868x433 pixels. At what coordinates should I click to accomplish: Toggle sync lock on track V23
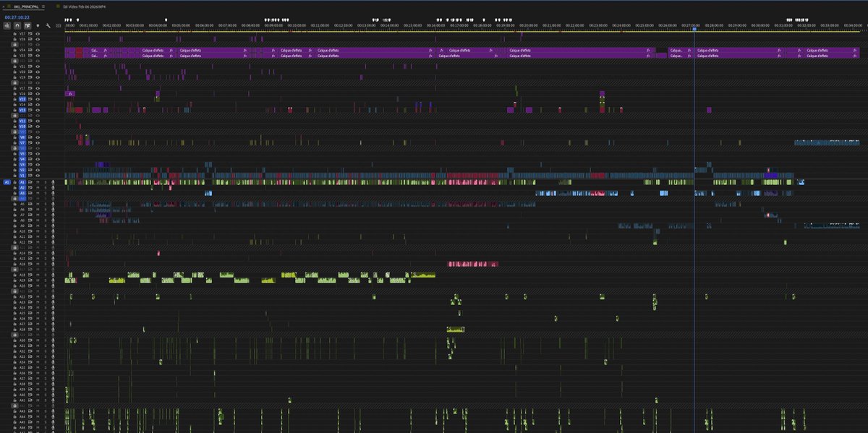[30, 56]
